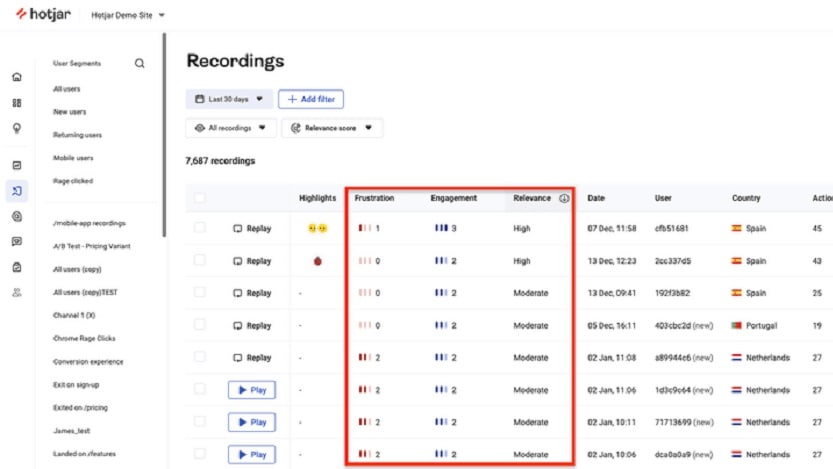Open the Hotjar Demo Site switcher

point(128,15)
